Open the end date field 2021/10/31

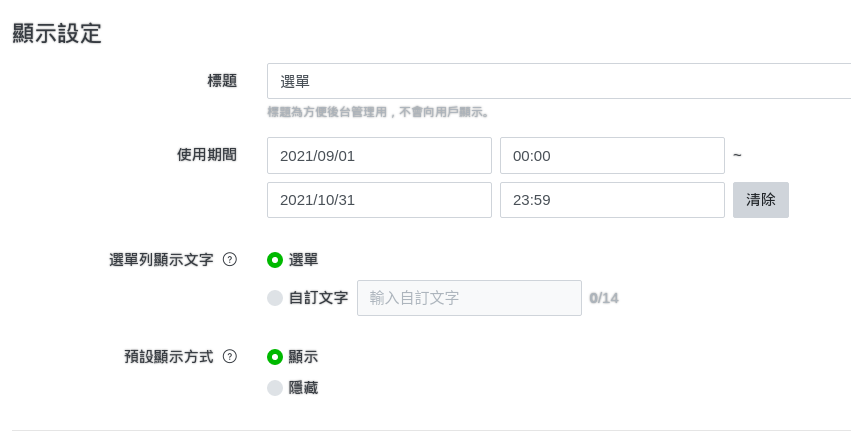(x=379, y=200)
